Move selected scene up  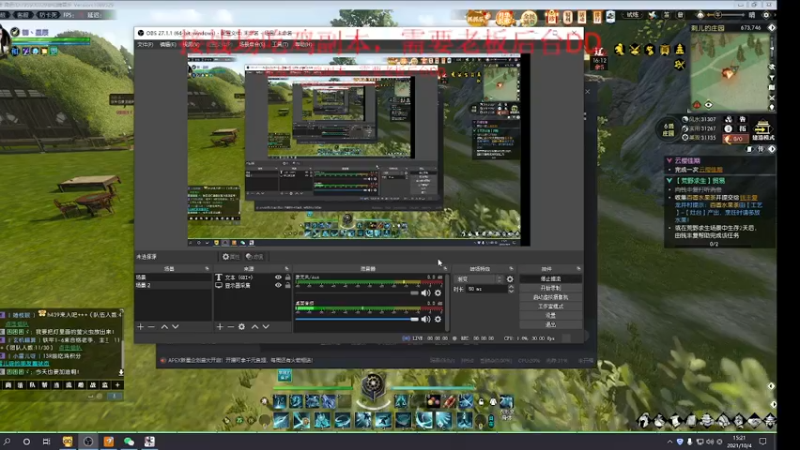(x=164, y=327)
